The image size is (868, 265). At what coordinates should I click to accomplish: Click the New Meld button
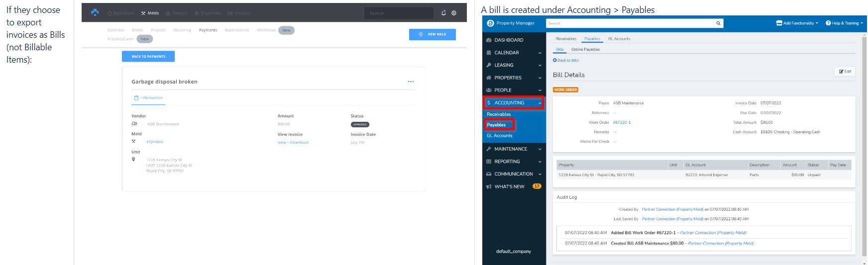pyautogui.click(x=433, y=34)
